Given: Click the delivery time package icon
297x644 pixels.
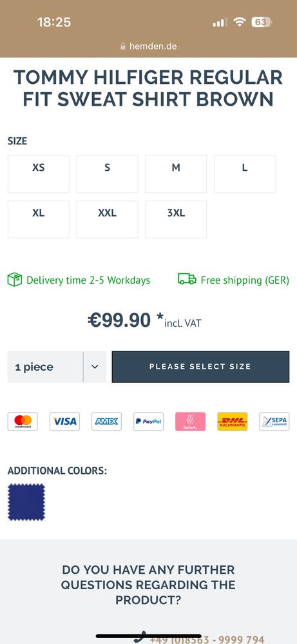Looking at the screenshot, I should 15,280.
